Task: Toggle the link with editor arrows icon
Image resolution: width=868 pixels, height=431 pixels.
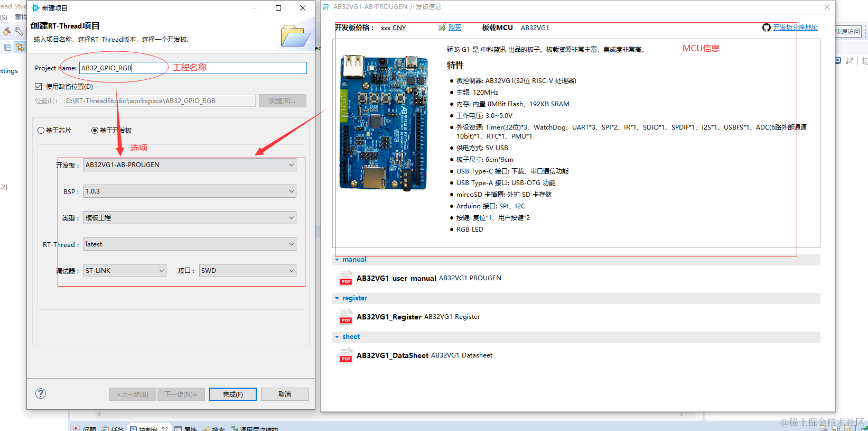Action: (20, 48)
